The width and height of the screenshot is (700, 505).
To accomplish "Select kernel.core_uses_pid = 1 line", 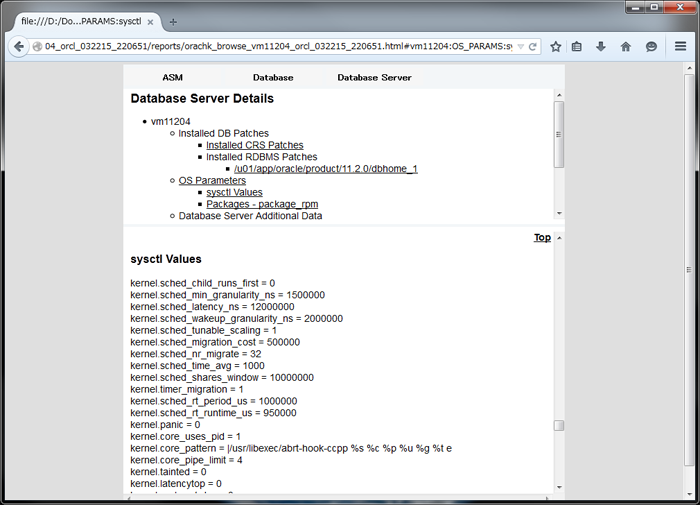I will pyautogui.click(x=186, y=437).
